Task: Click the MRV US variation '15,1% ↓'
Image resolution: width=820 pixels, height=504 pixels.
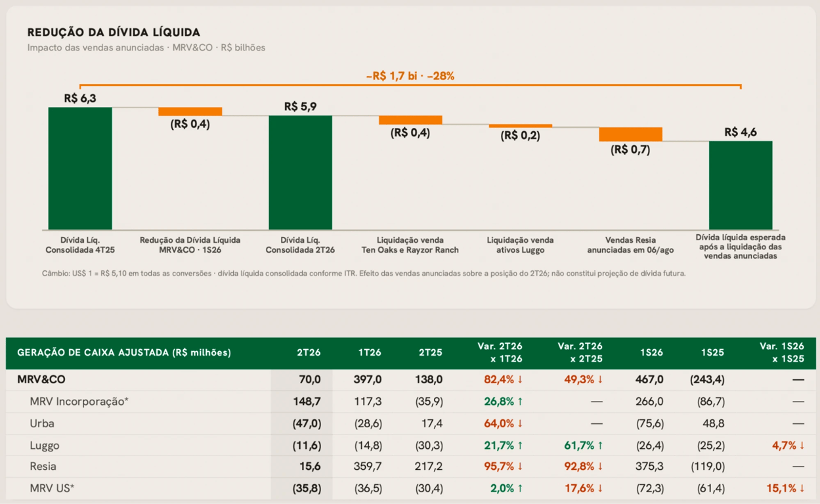Action: [786, 488]
